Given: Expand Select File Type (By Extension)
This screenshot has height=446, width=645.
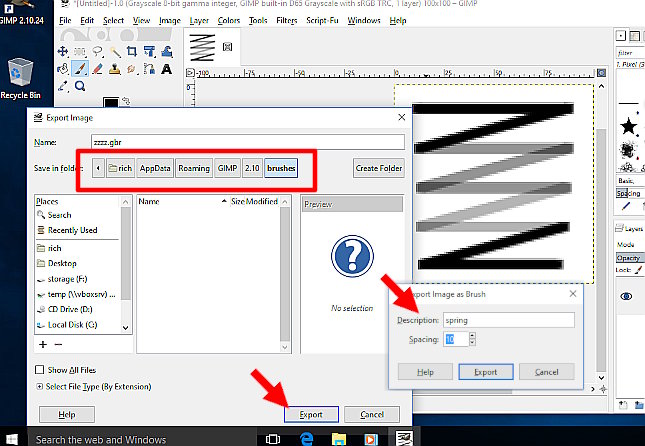Looking at the screenshot, I should (x=39, y=387).
